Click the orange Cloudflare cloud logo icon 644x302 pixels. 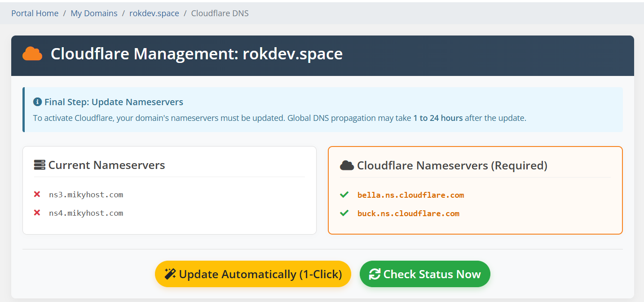32,53
